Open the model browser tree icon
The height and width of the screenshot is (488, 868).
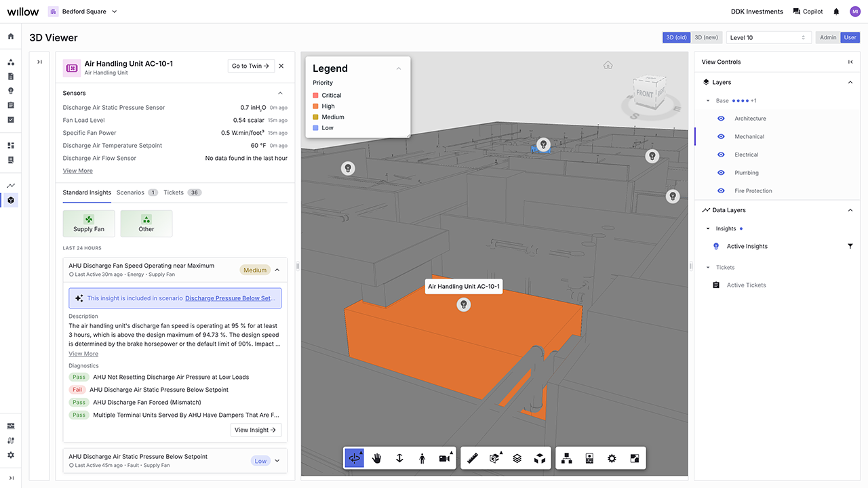click(567, 458)
